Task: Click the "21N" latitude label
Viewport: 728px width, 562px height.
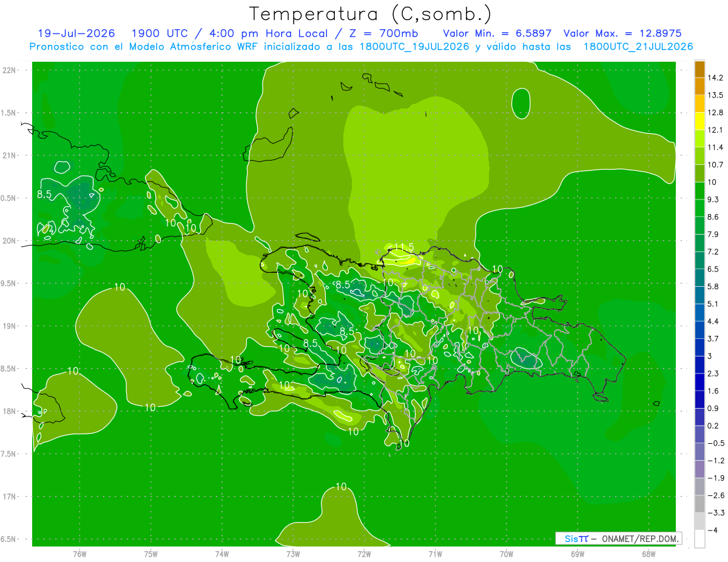Action: pyautogui.click(x=9, y=155)
